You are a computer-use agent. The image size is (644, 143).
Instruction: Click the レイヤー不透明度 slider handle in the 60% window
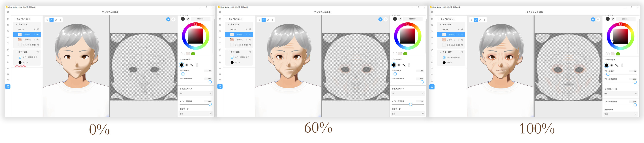[410, 104]
